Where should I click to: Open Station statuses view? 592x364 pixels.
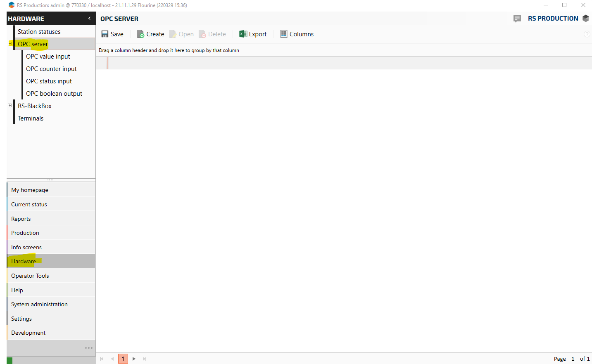pos(39,32)
